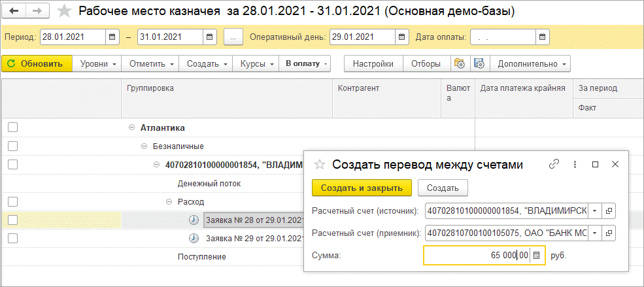Click the calculator icon in Сумма field
The image size is (644, 287).
pyautogui.click(x=537, y=255)
